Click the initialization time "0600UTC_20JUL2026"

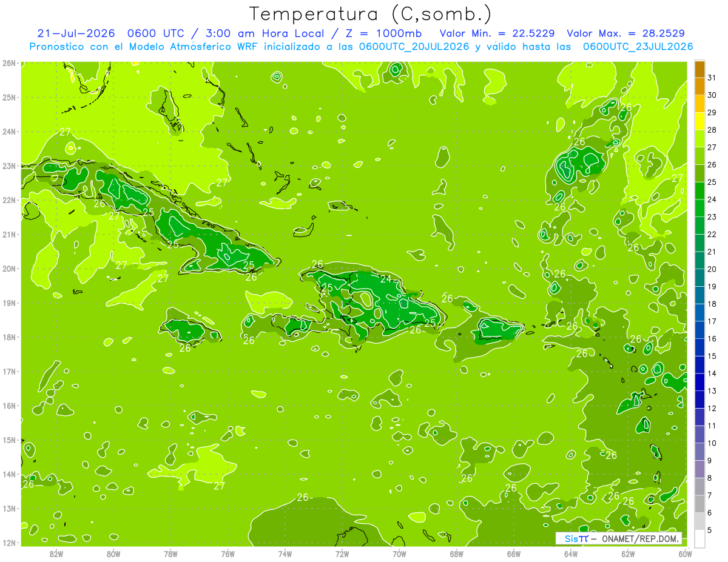tap(414, 46)
